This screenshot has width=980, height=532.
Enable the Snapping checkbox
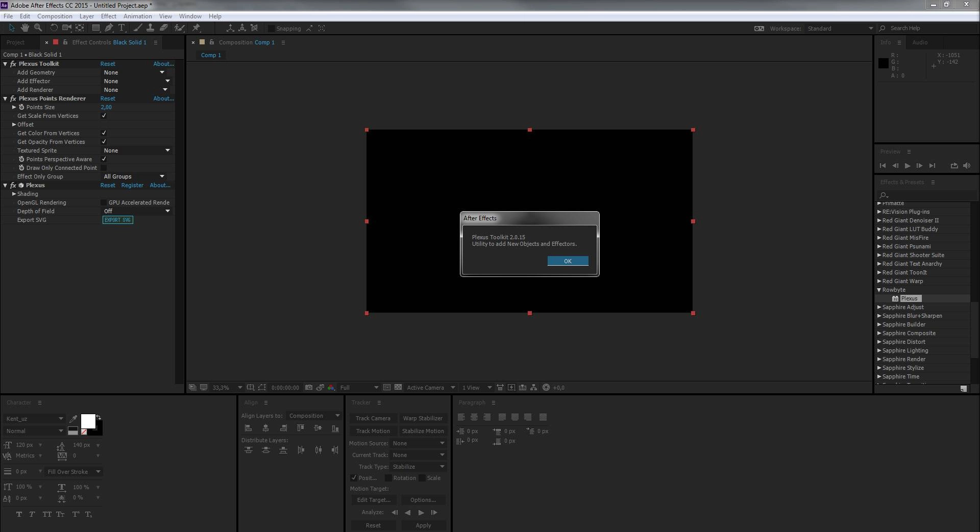pos(272,29)
